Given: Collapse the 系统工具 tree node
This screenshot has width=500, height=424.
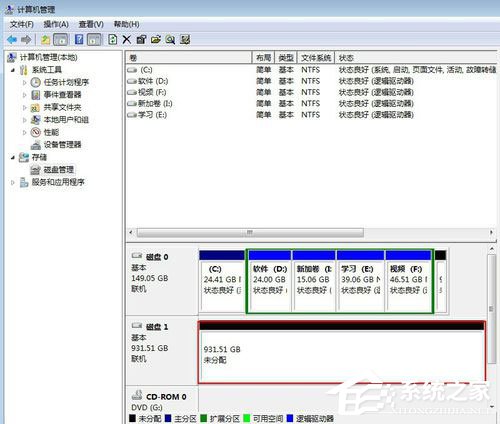Looking at the screenshot, I should point(13,70).
